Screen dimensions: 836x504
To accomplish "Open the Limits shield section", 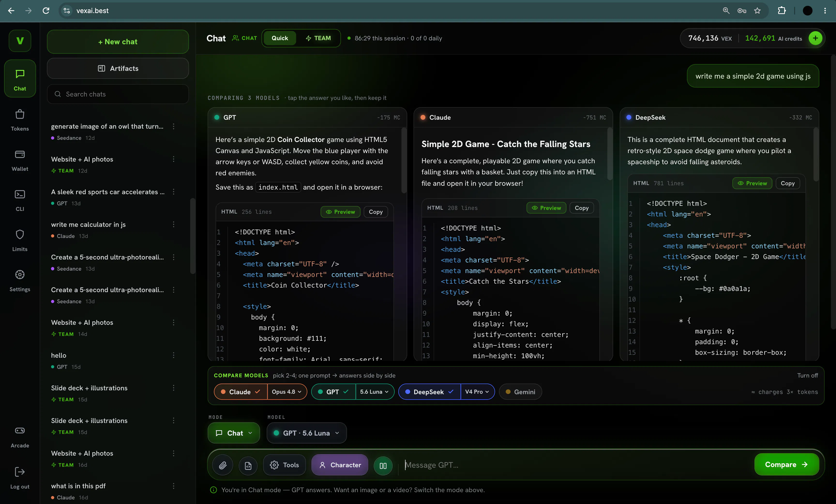I will 20,240.
